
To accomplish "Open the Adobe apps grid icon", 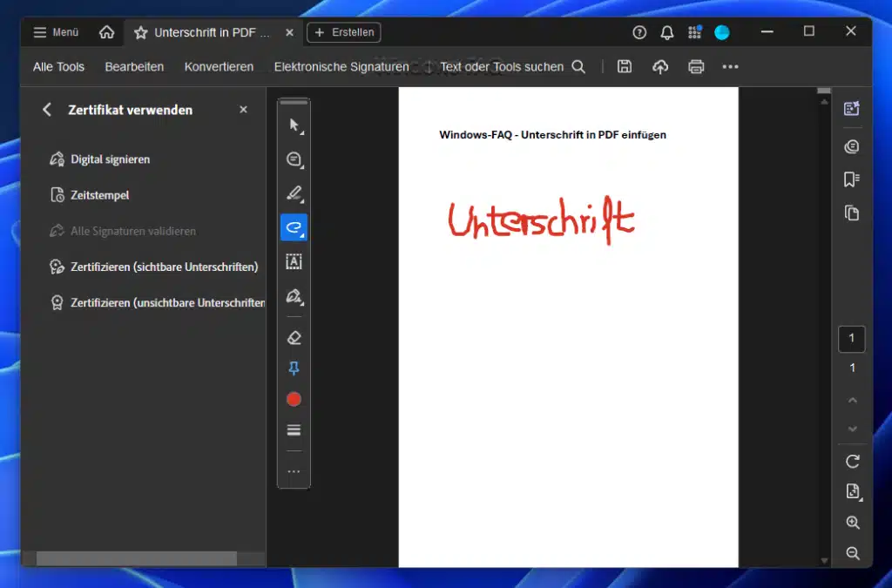I will point(694,32).
